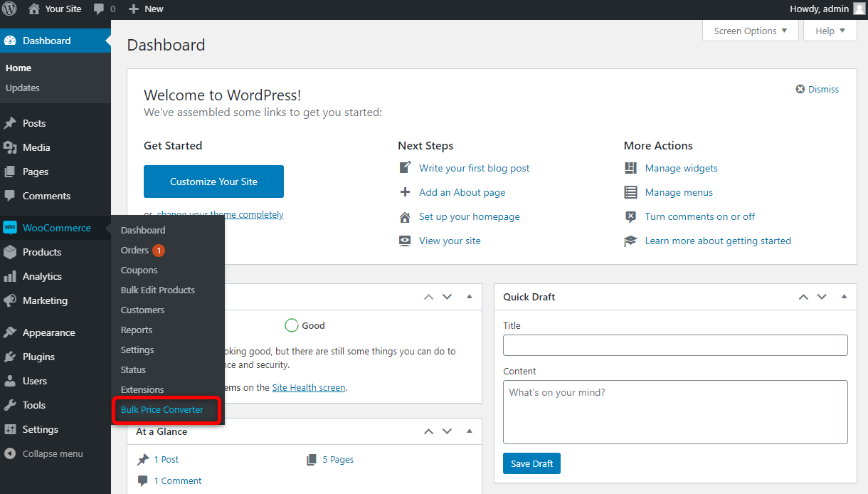
Task: Click the admin avatar icon
Action: (x=859, y=9)
